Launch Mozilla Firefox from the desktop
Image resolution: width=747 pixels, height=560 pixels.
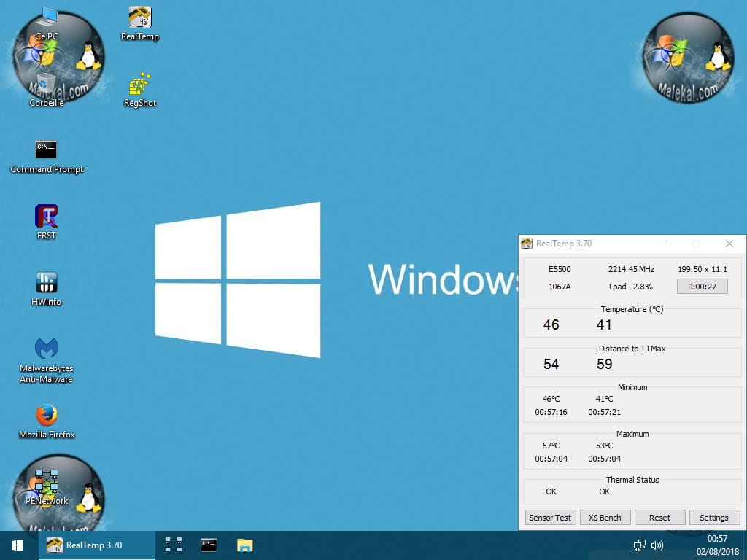[47, 421]
